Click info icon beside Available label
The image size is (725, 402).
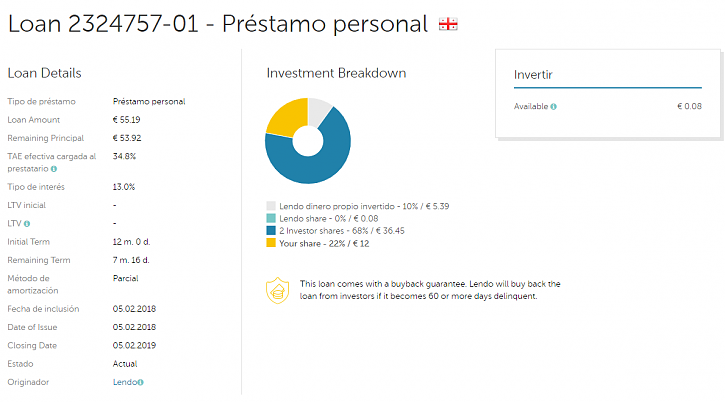pos(553,106)
